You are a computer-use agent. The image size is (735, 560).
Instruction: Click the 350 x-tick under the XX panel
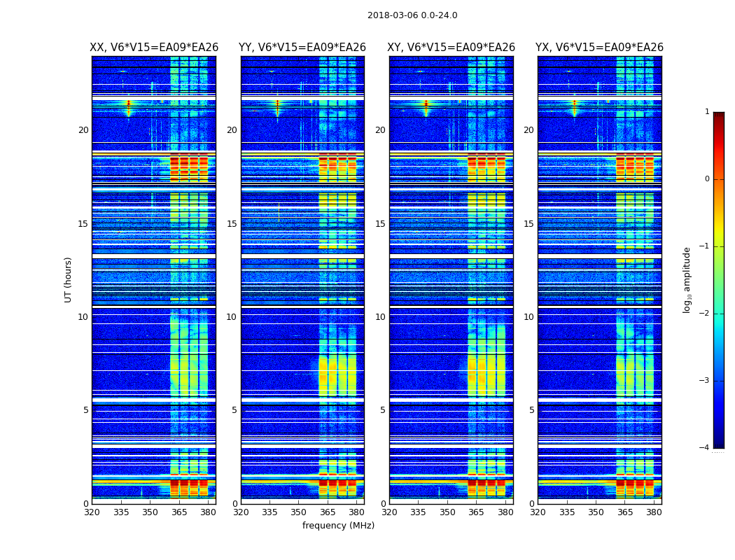150,512
